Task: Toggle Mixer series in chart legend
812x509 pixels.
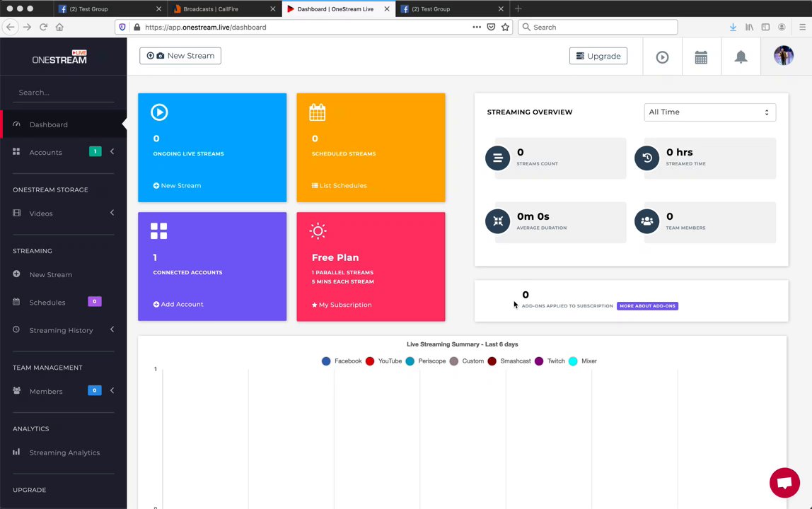Action: coord(583,361)
